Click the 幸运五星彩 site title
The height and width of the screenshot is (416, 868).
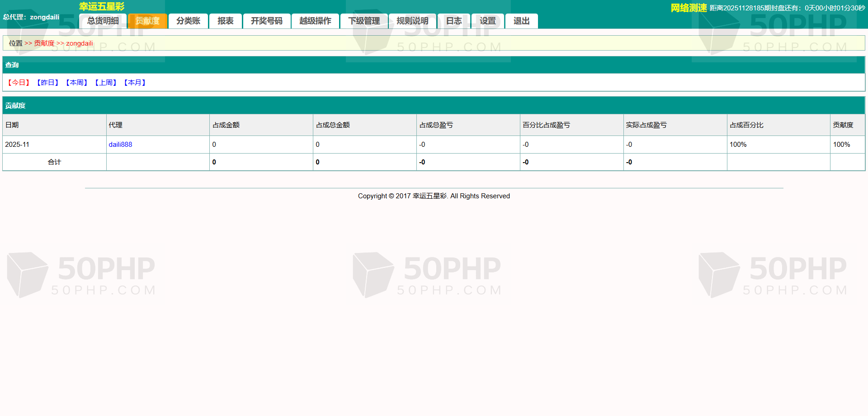click(x=102, y=6)
